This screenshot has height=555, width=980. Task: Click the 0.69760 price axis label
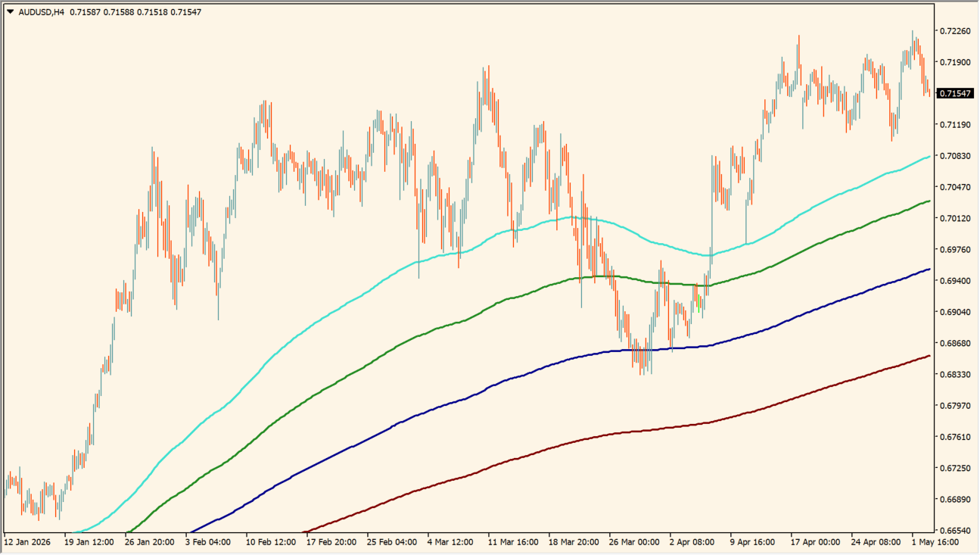pos(955,249)
